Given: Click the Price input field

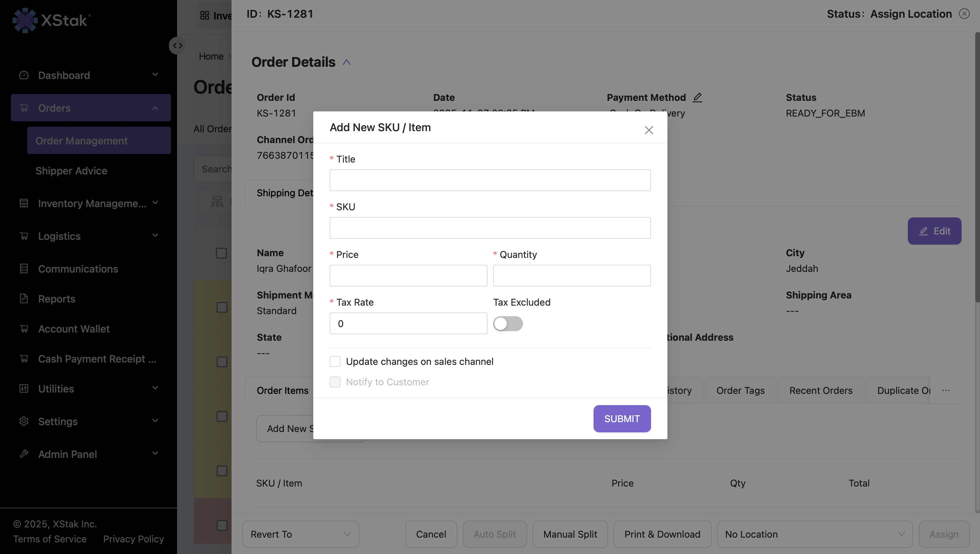Looking at the screenshot, I should (408, 275).
